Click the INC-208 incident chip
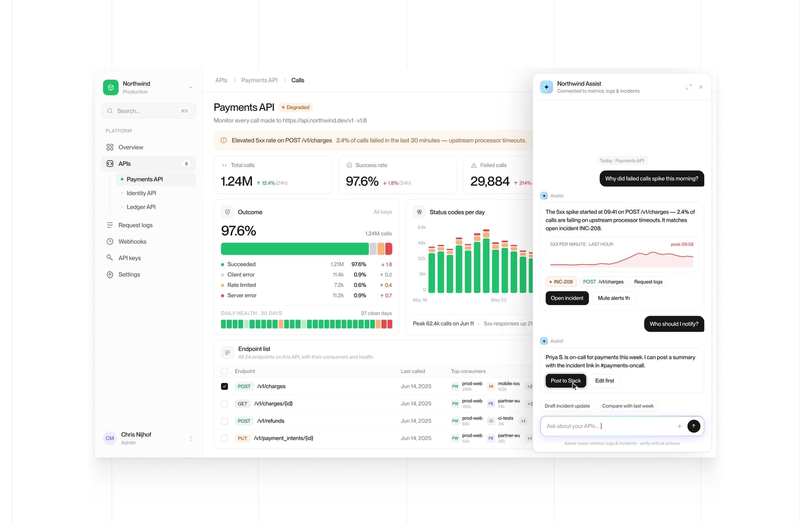Image resolution: width=812 pixels, height=523 pixels. coord(561,282)
